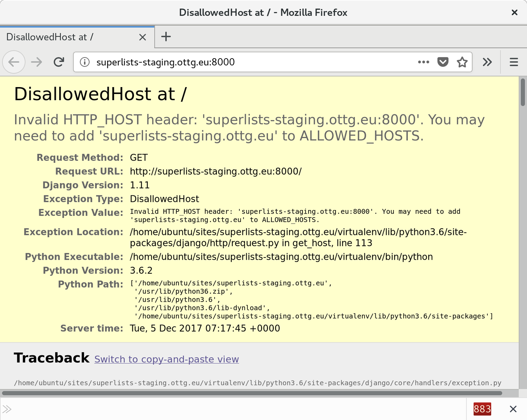
Task: Click the red 883 counter
Action: tap(482, 409)
